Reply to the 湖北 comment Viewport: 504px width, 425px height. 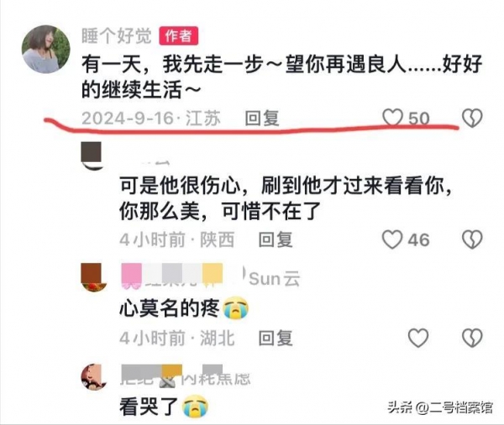click(276, 338)
